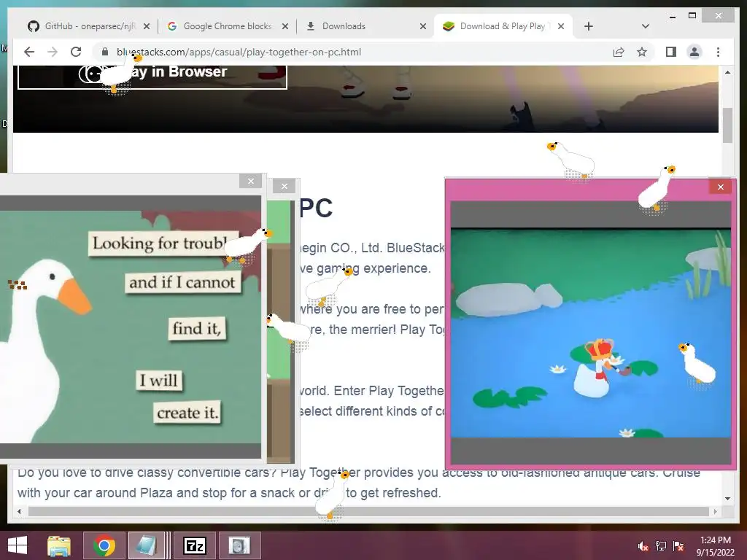Open Chrome three-dot menu
747x560 pixels.
pyautogui.click(x=718, y=52)
